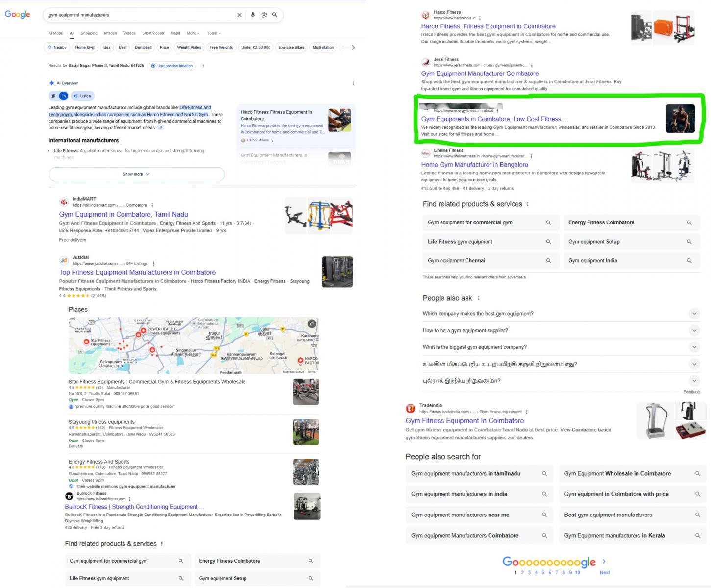Clear the search query with the X icon

(239, 15)
